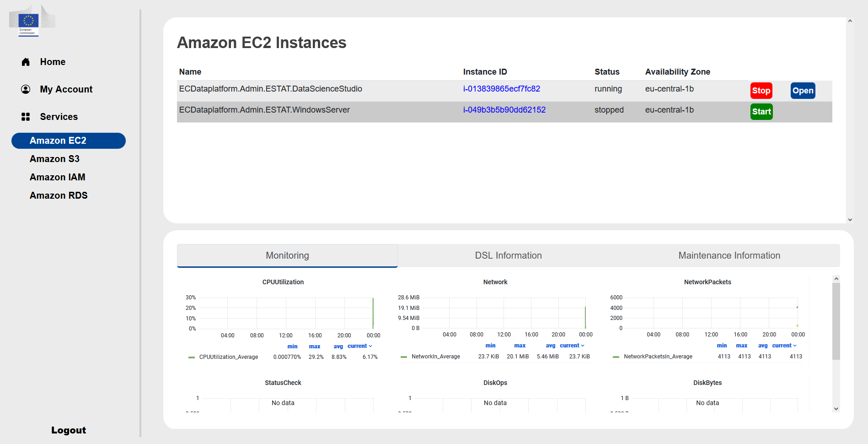Select the ECDataplatform.Admin.ESTAT.WindowsServer row name
Image resolution: width=868 pixels, height=444 pixels.
point(264,110)
